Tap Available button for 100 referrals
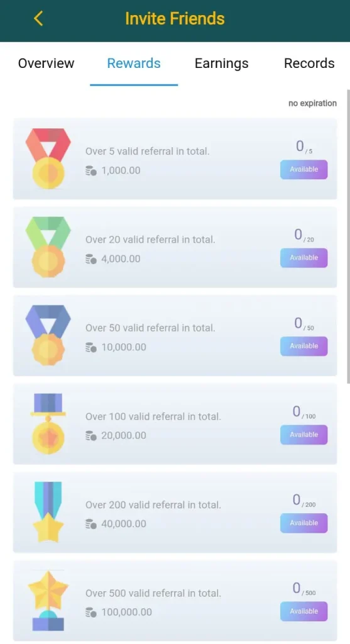The width and height of the screenshot is (350, 644). [304, 435]
